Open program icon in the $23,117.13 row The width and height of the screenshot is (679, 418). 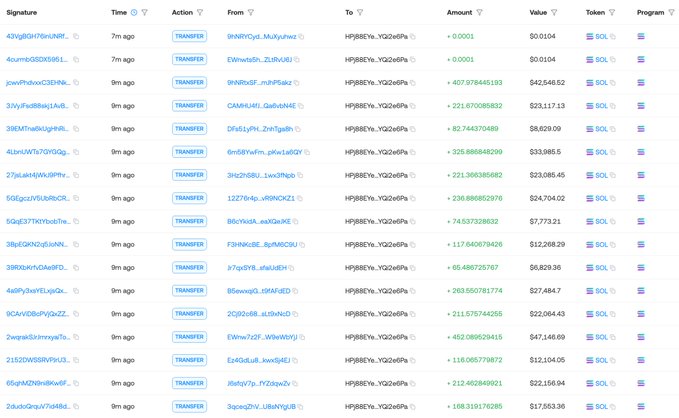tap(641, 106)
